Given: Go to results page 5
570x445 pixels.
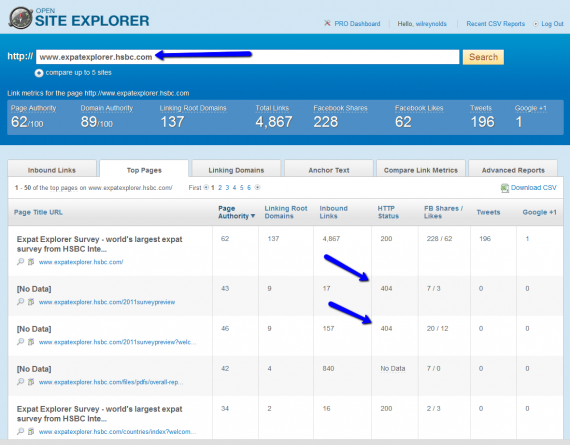Looking at the screenshot, I should pyautogui.click(x=242, y=188).
